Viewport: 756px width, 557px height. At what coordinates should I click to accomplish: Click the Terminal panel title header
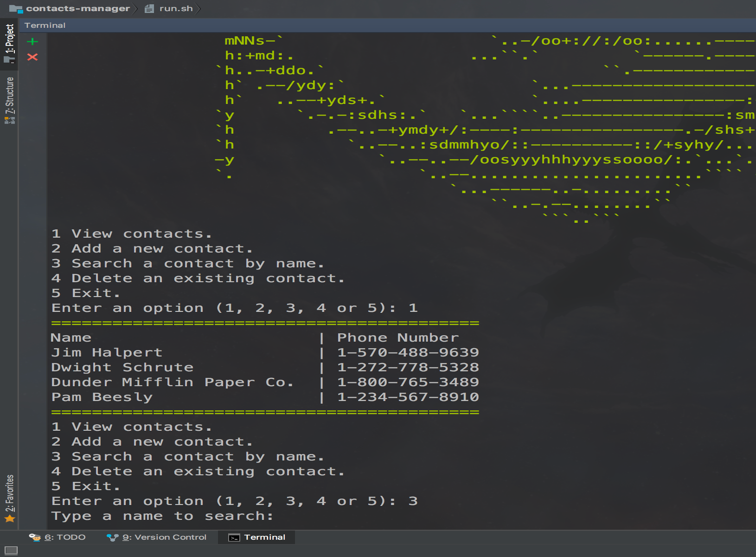[45, 26]
